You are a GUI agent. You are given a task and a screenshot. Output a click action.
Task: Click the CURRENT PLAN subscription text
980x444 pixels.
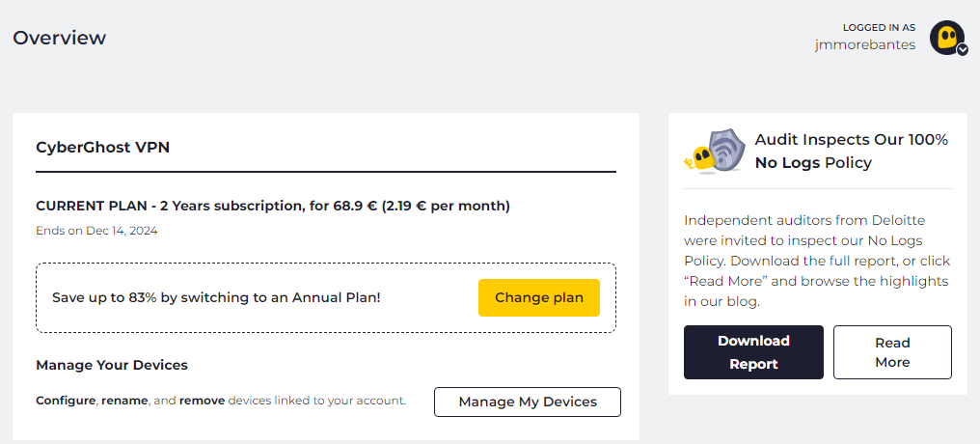tap(273, 206)
